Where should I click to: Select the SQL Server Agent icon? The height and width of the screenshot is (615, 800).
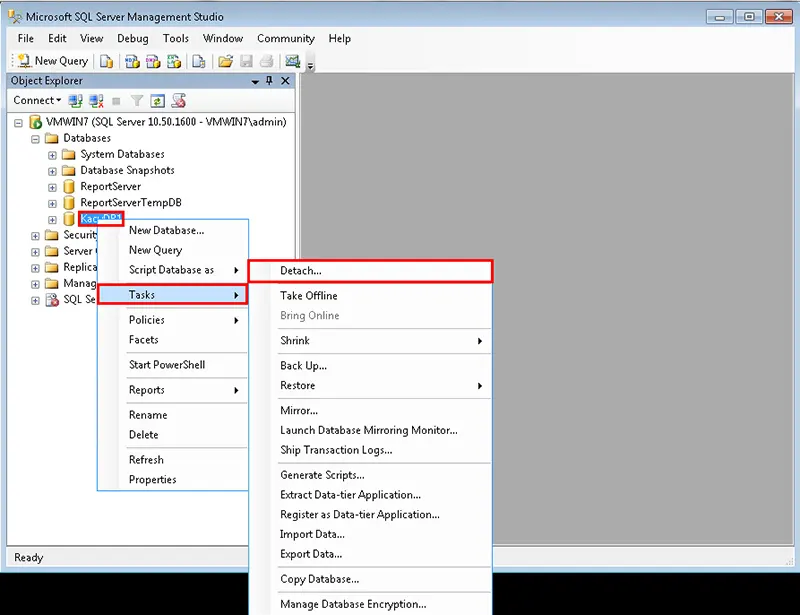click(52, 300)
